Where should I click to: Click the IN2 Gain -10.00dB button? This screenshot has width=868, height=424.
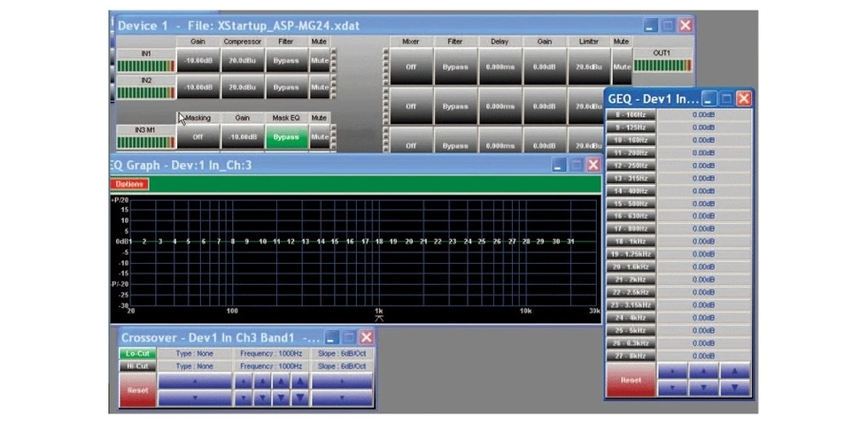198,88
